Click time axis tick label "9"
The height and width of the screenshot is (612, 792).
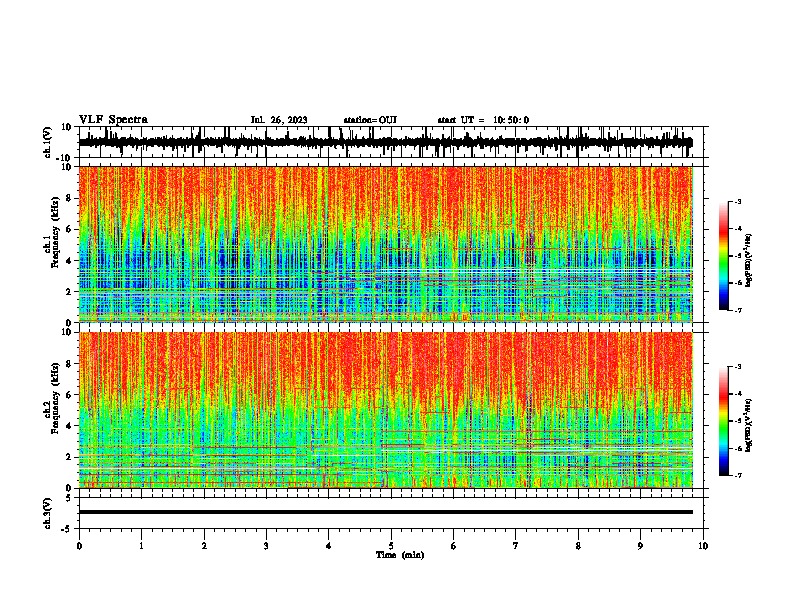point(640,546)
